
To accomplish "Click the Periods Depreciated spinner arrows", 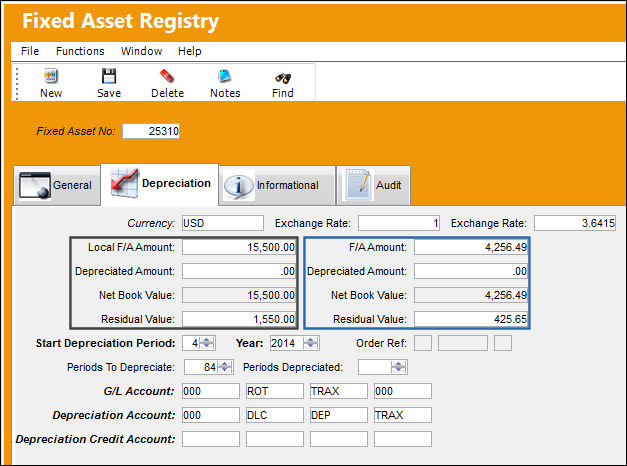I will click(x=399, y=367).
